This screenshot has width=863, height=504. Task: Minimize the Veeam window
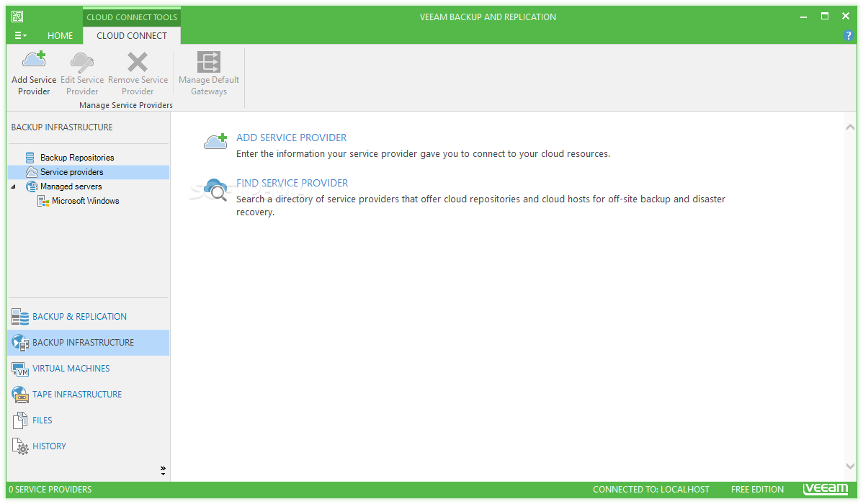pyautogui.click(x=803, y=17)
